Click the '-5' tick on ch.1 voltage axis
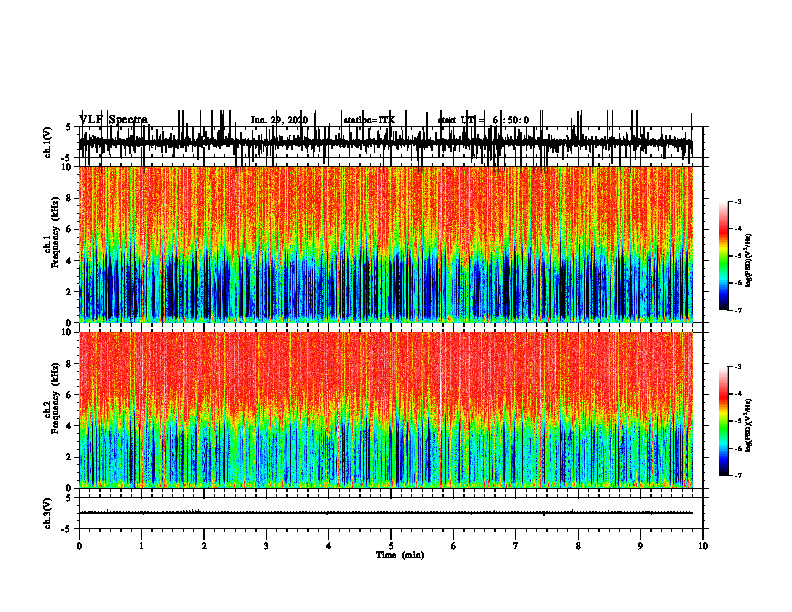 click(x=68, y=159)
